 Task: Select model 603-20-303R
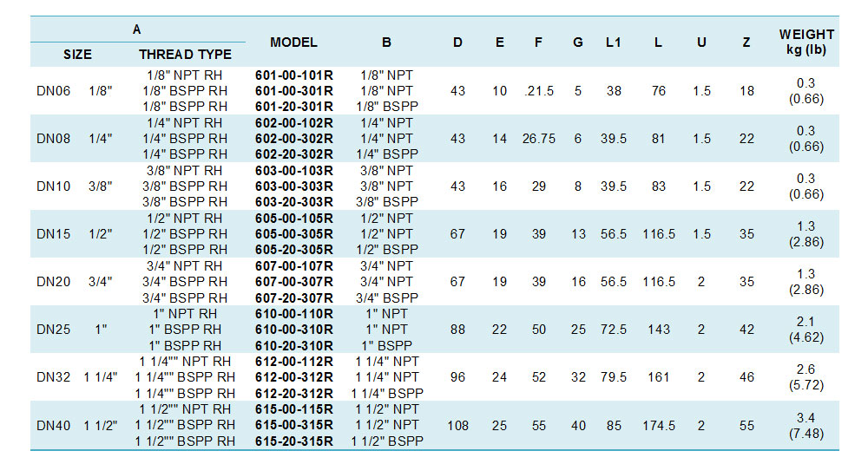[x=294, y=202]
